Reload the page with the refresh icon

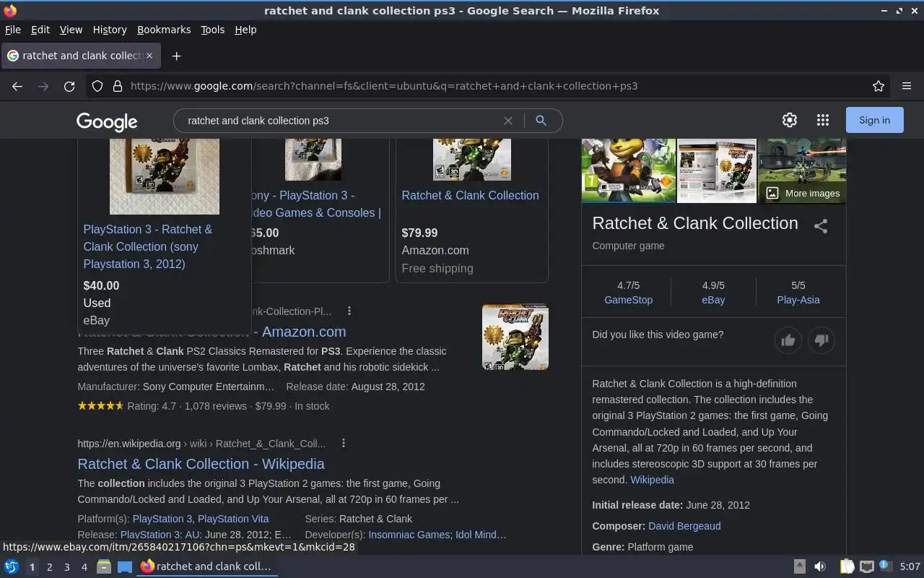pyautogui.click(x=69, y=86)
